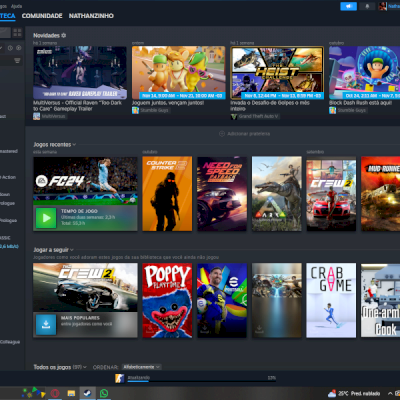400x400 pixels.
Task: Open the weather widget in the taskbar
Action: (x=354, y=394)
